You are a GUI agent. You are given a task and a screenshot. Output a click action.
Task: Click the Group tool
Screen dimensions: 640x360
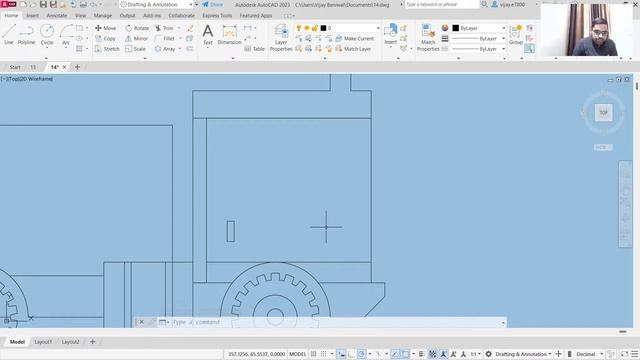point(516,34)
